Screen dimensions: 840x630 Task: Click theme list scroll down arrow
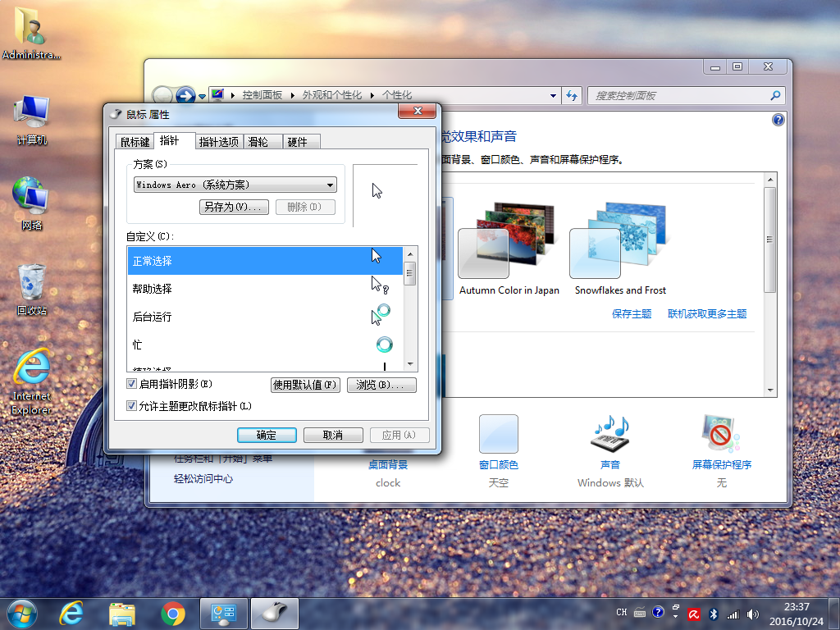pyautogui.click(x=770, y=390)
